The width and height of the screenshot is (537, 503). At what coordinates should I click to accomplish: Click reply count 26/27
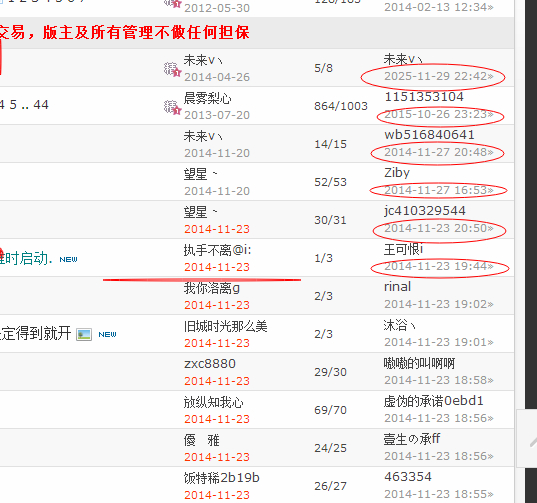[330, 486]
